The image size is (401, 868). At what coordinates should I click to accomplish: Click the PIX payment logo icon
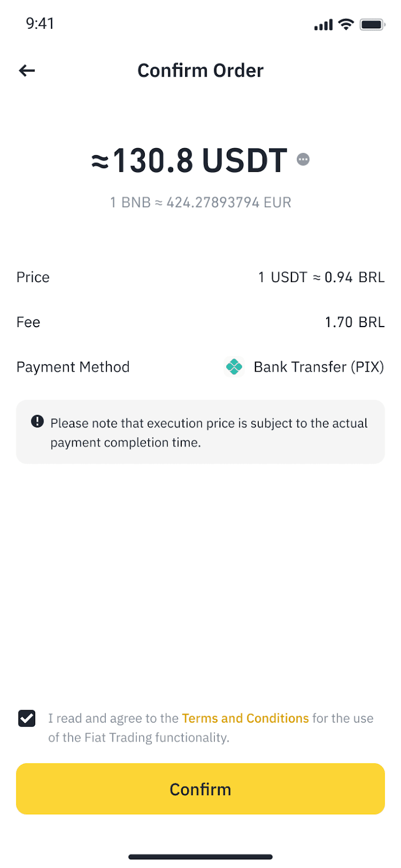[234, 367]
